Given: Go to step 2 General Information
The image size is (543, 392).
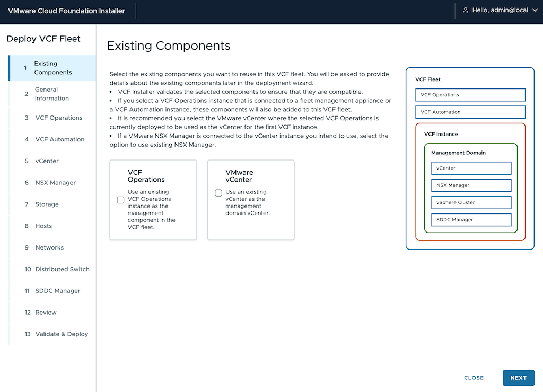Looking at the screenshot, I should tap(52, 94).
